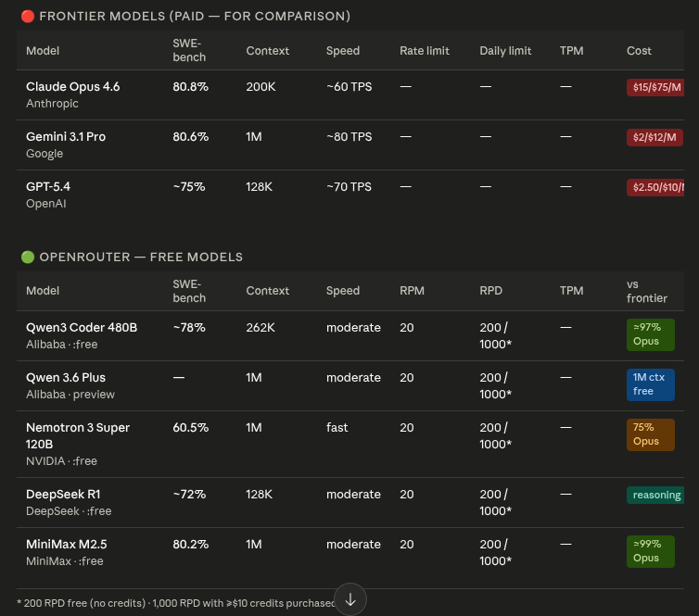This screenshot has height=616, width=699.
Task: Select the Qwen 3.6 Plus model name
Action: pos(66,377)
